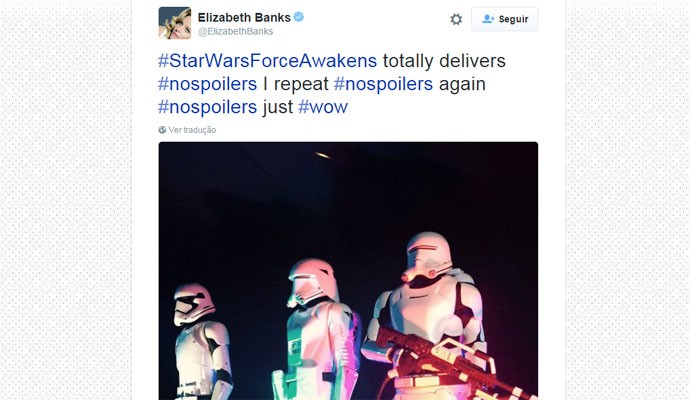The height and width of the screenshot is (400, 690).
Task: Open the @ElizabethBanks handle link
Action: (235, 31)
